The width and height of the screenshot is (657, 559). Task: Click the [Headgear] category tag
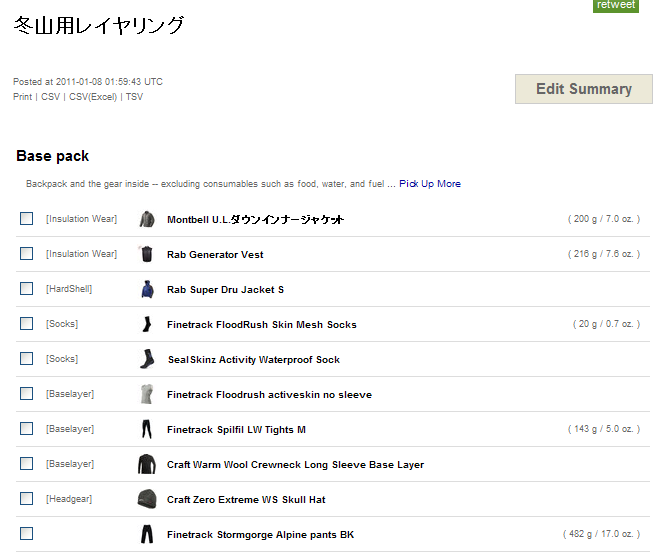click(69, 499)
